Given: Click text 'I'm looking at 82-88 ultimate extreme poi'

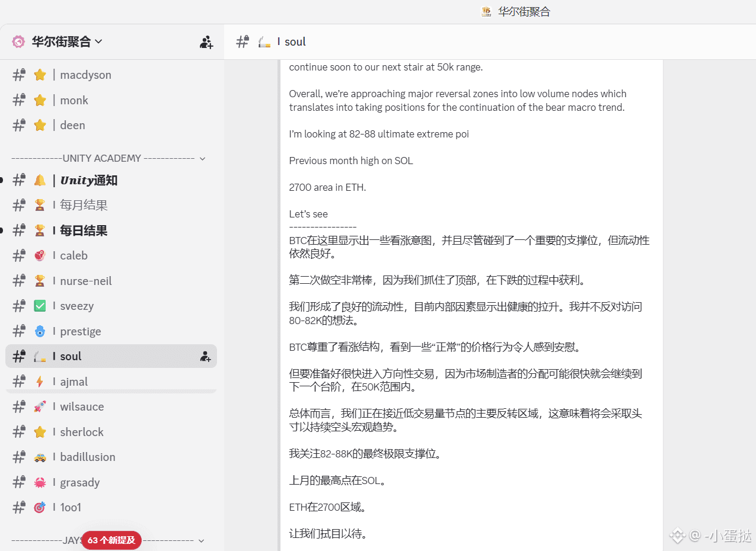Looking at the screenshot, I should pos(379,134).
